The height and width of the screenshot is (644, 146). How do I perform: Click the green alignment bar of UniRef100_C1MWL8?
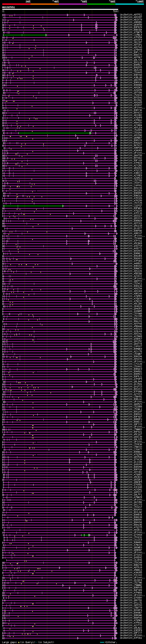(x=25, y=35)
